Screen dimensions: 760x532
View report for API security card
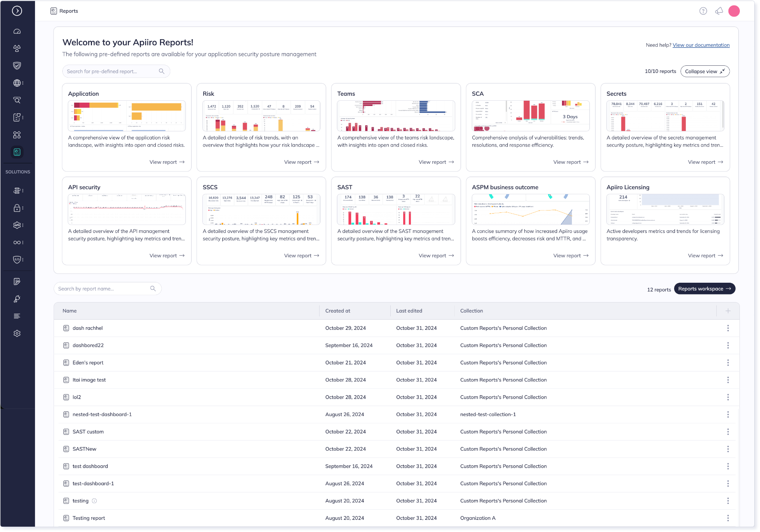[x=167, y=255]
